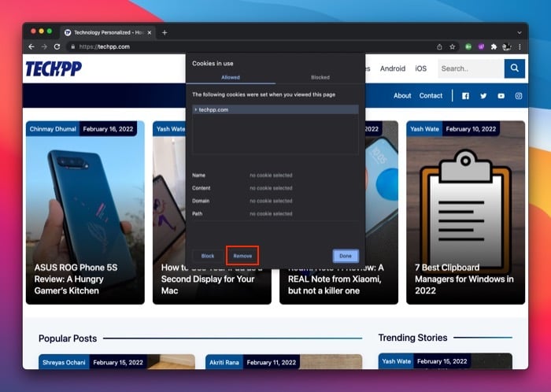Open the Chrome profile avatar
This screenshot has height=392, width=551.
(506, 46)
